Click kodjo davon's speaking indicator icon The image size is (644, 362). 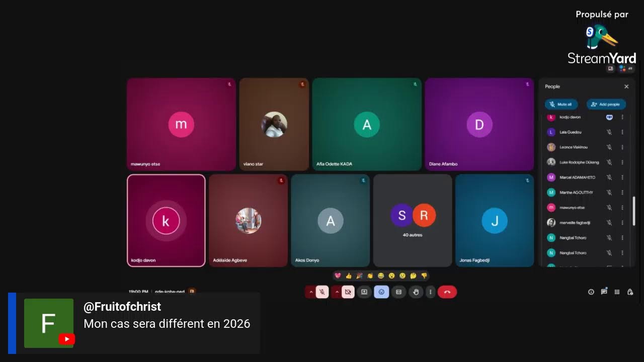[x=609, y=117]
